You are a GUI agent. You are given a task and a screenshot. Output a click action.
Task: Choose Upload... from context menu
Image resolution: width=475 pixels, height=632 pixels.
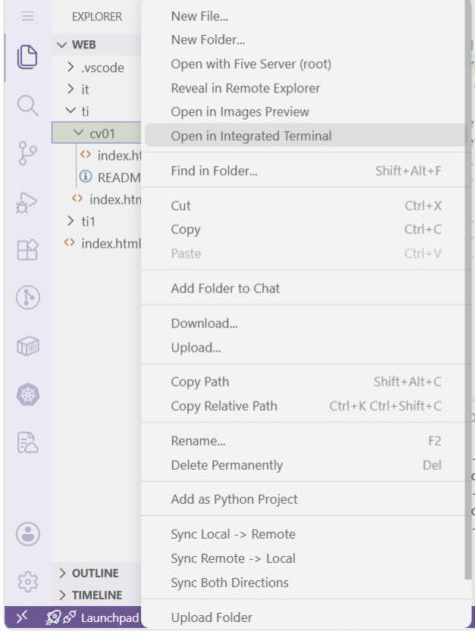click(x=304, y=347)
